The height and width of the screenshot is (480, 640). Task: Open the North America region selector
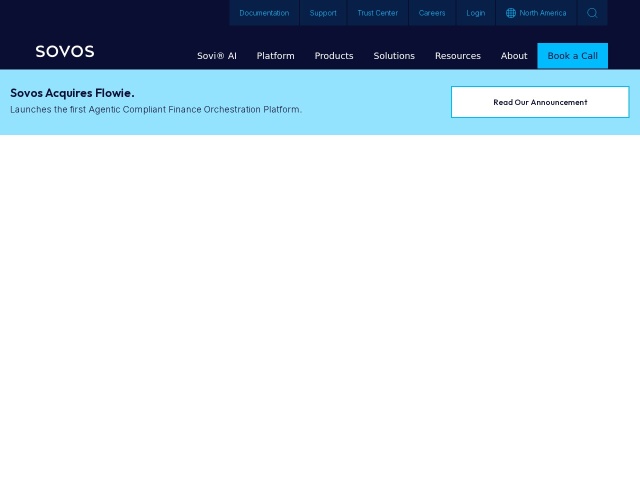coord(536,13)
